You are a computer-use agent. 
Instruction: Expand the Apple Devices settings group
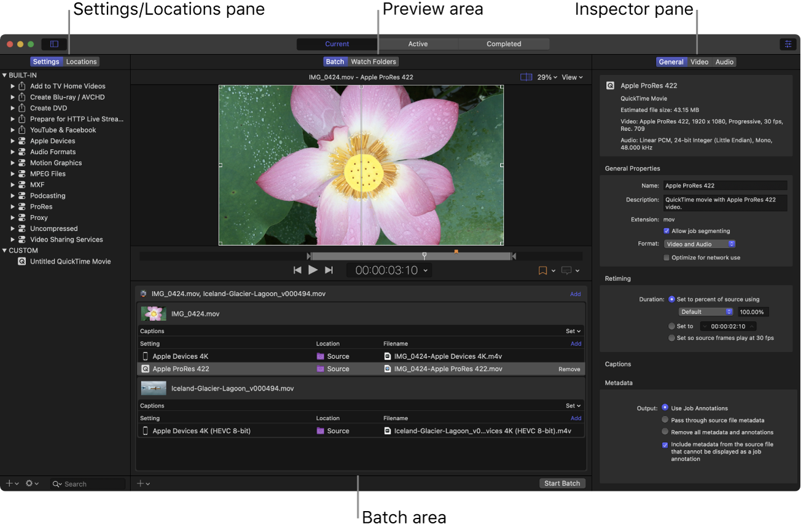click(12, 141)
